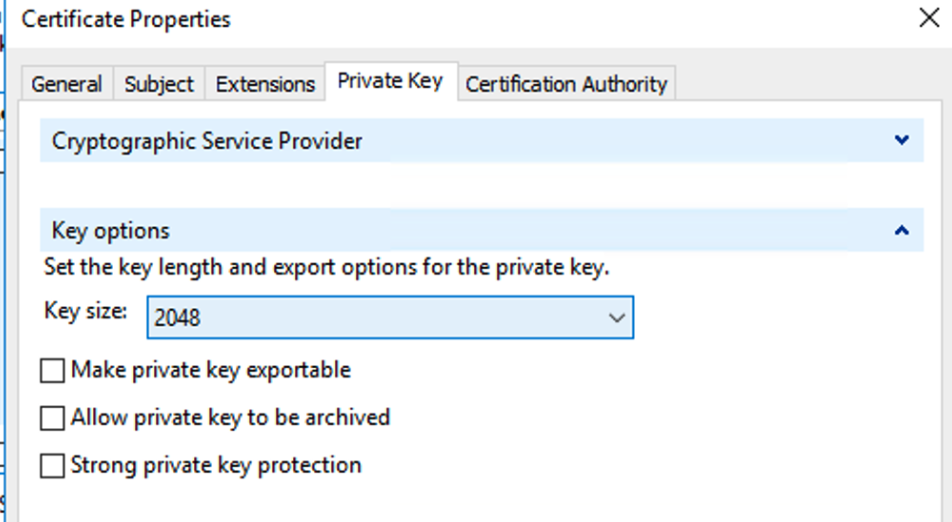Viewport: 952px width, 522px height.
Task: Switch to the Subject tab
Action: [x=160, y=84]
